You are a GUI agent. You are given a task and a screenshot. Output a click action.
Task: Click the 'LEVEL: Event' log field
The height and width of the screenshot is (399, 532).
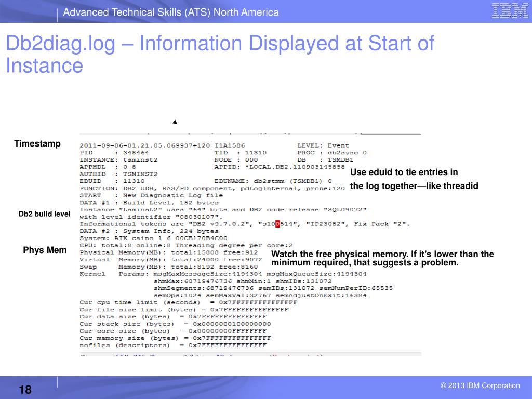point(323,145)
